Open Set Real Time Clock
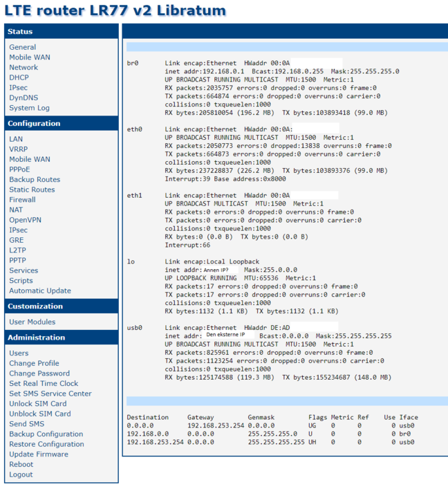 (x=44, y=384)
